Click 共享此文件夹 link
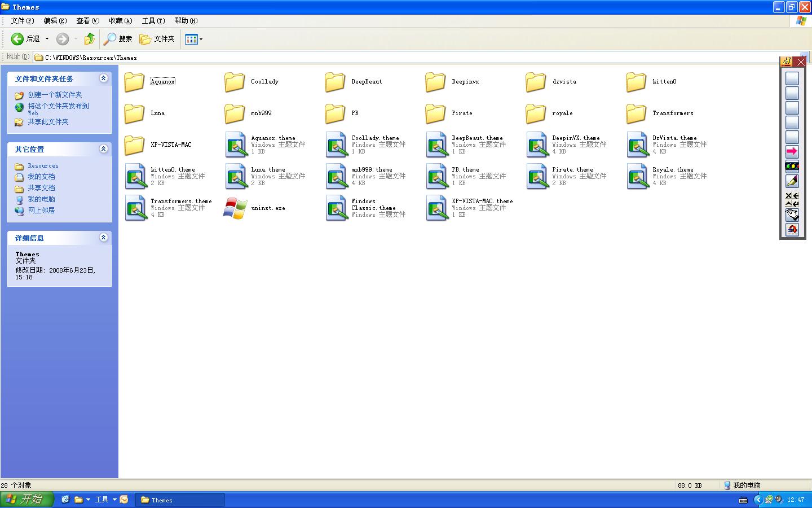 [48, 122]
